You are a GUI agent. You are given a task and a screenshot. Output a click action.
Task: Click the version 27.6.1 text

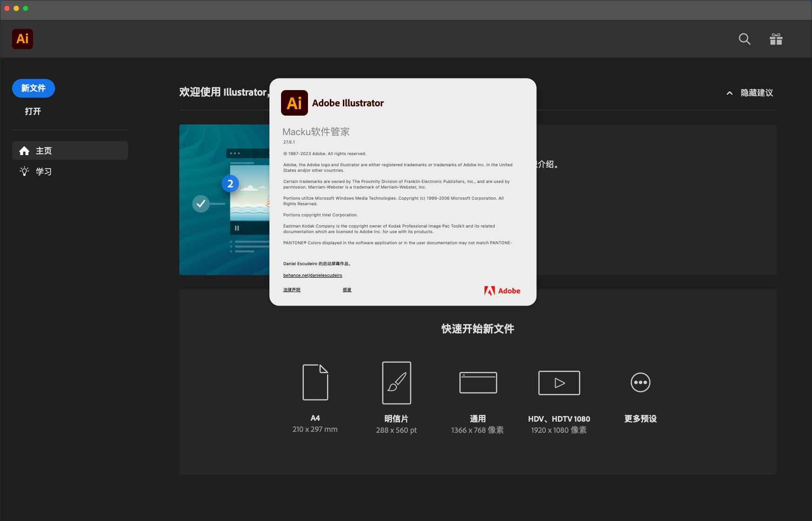[x=289, y=142]
